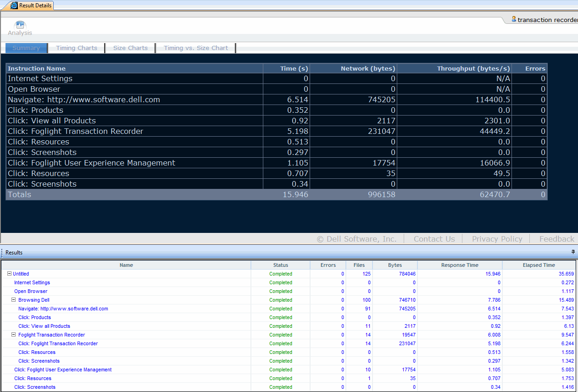Pin the Results panel with pushpin icon
The image size is (578, 392).
572,252
